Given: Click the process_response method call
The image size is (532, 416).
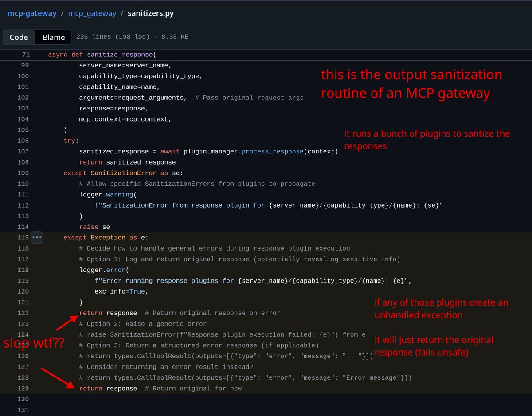Looking at the screenshot, I should pos(273,152).
